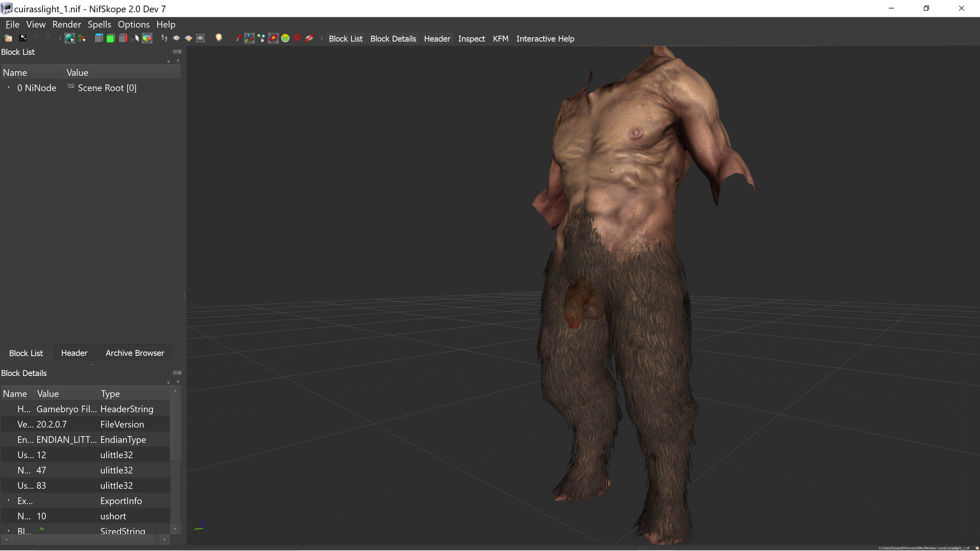
Task: Click Header toolbar button
Action: pyautogui.click(x=437, y=39)
